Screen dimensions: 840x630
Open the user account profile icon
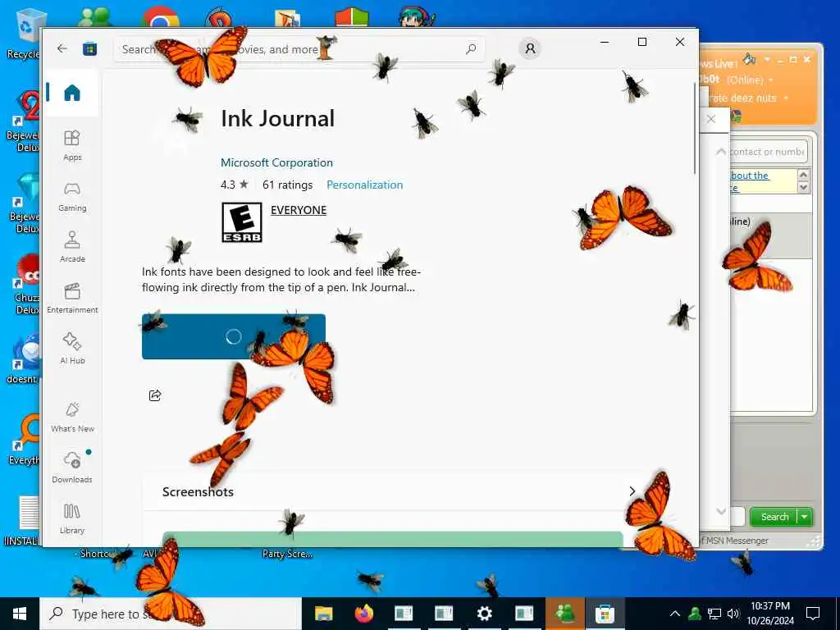pyautogui.click(x=530, y=48)
